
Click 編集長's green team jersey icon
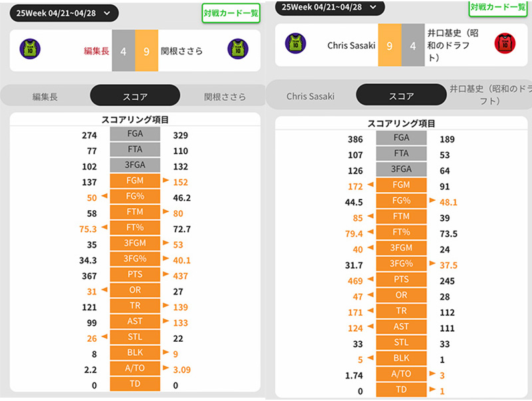[30, 49]
